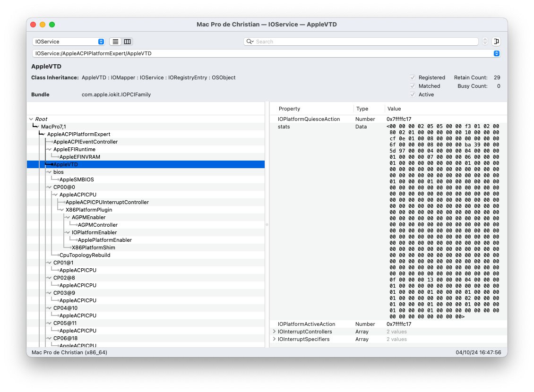Click the search results stepper arrows
Viewport: 534px width, 392px height.
(485, 42)
